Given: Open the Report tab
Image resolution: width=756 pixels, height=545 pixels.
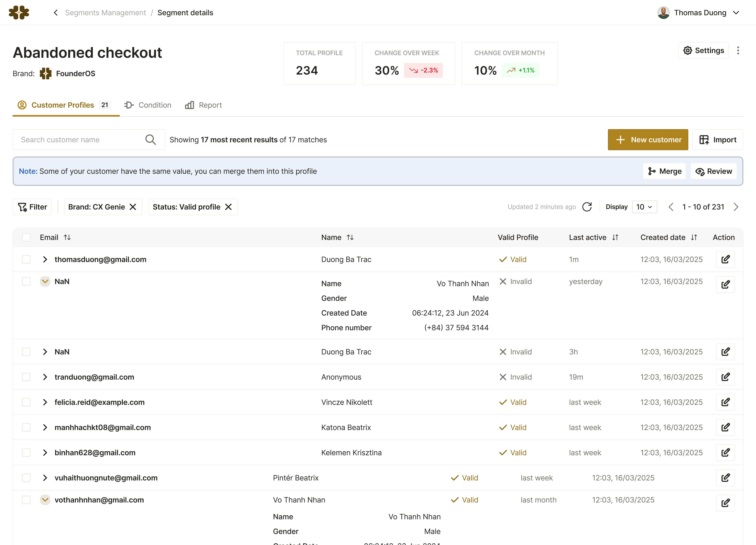Looking at the screenshot, I should (203, 105).
